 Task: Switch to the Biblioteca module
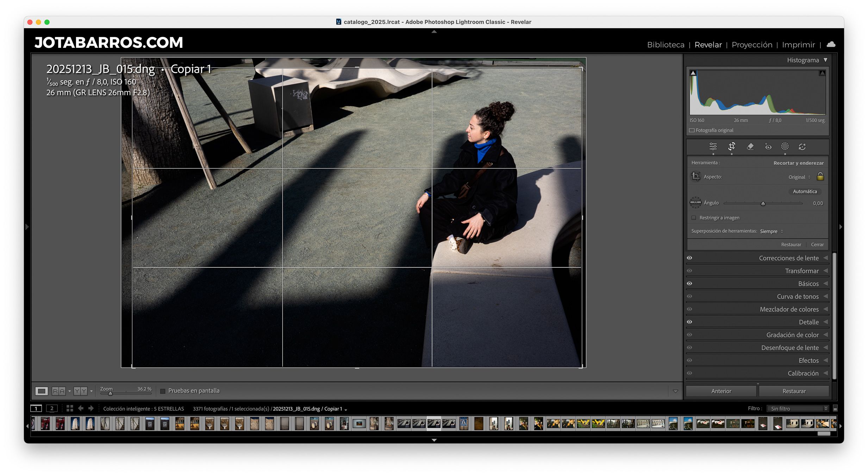point(666,45)
